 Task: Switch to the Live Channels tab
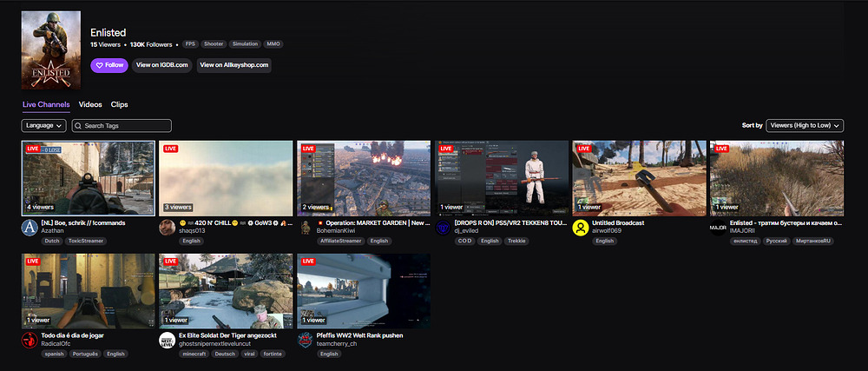pyautogui.click(x=46, y=104)
